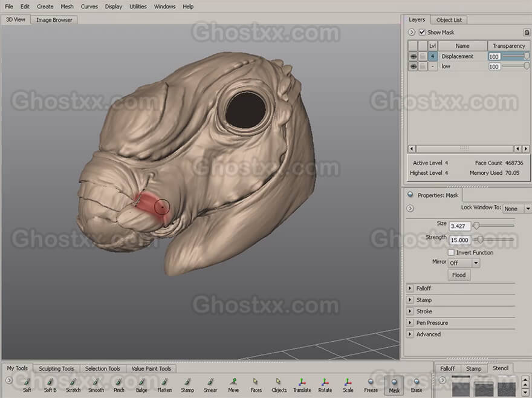Click the Size value field
This screenshot has width=532, height=398.
[459, 226]
